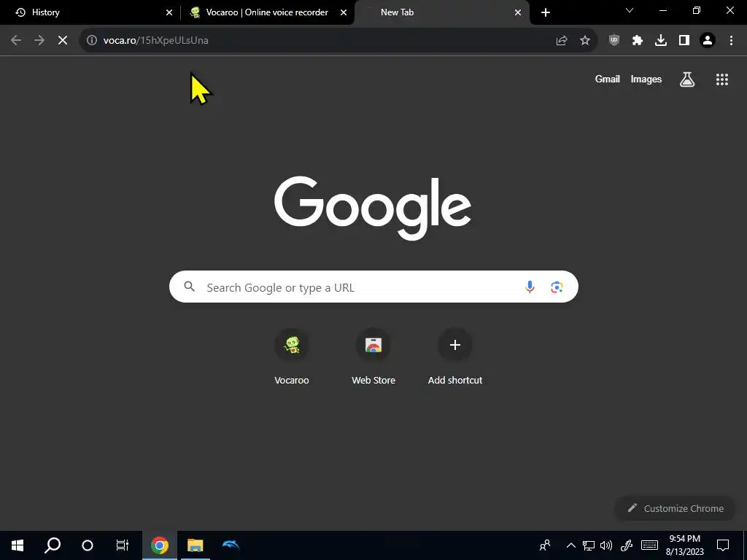This screenshot has height=560, width=747.
Task: View site information icon in address bar
Action: pos(91,41)
